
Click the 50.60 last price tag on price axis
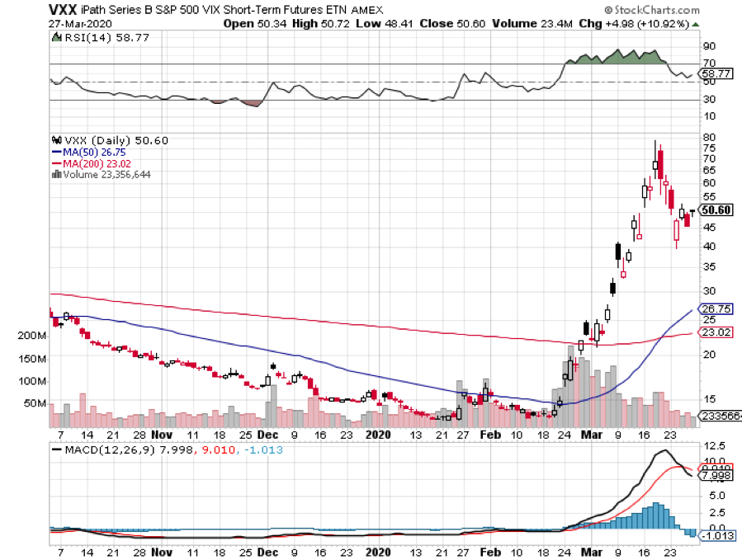point(716,210)
